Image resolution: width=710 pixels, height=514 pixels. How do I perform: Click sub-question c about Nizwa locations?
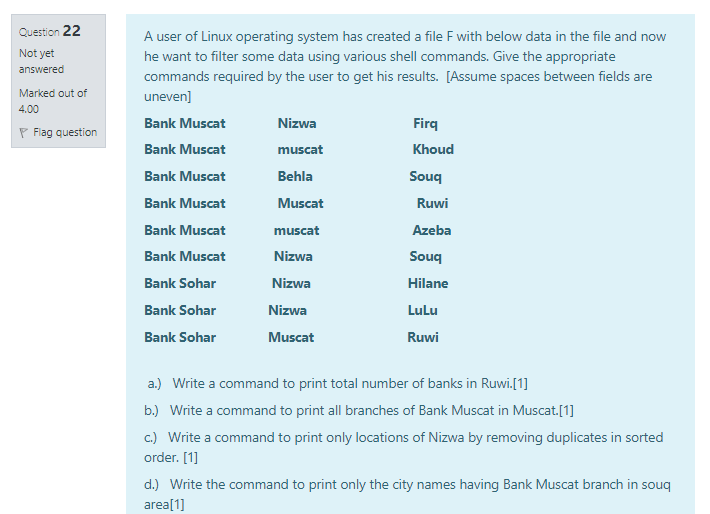point(403,447)
